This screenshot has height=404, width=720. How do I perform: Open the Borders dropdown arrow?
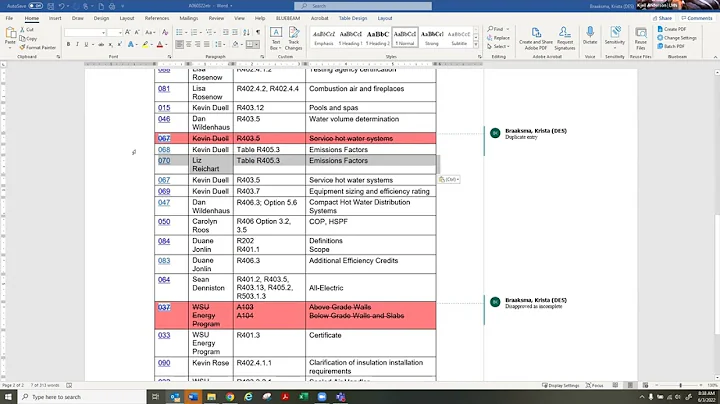(256, 44)
